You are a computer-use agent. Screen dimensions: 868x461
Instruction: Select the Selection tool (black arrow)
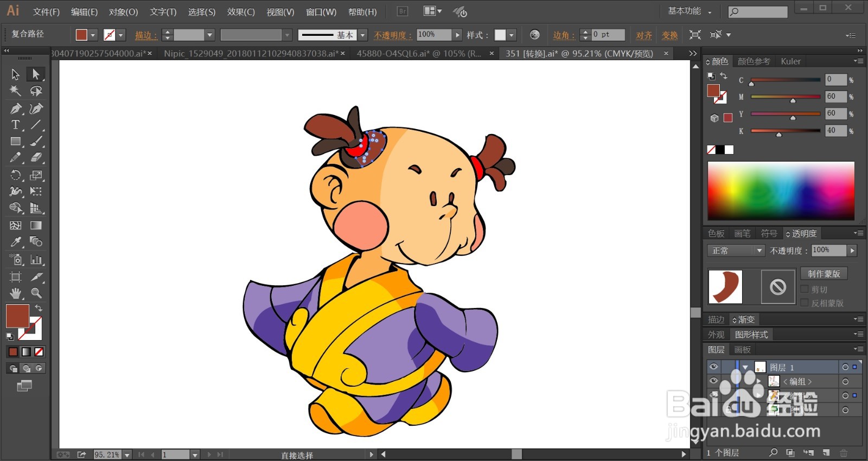click(x=15, y=74)
